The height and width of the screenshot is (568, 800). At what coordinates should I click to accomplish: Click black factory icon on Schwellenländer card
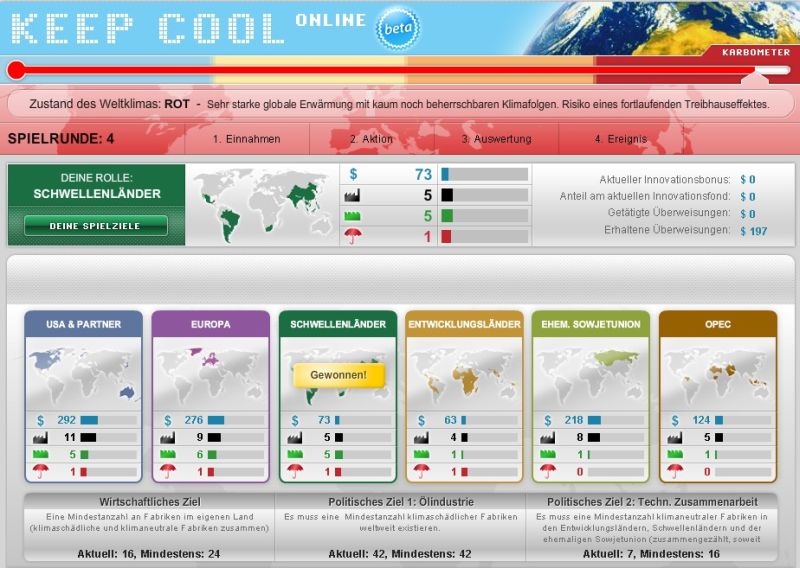tap(294, 437)
